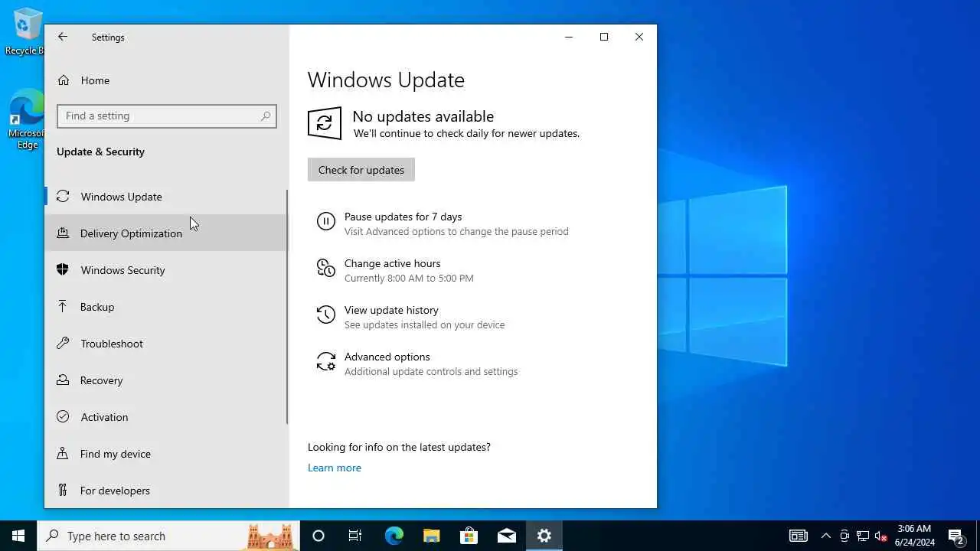Click the Recovery person icon
This screenshot has width=980, height=551.
click(x=63, y=380)
